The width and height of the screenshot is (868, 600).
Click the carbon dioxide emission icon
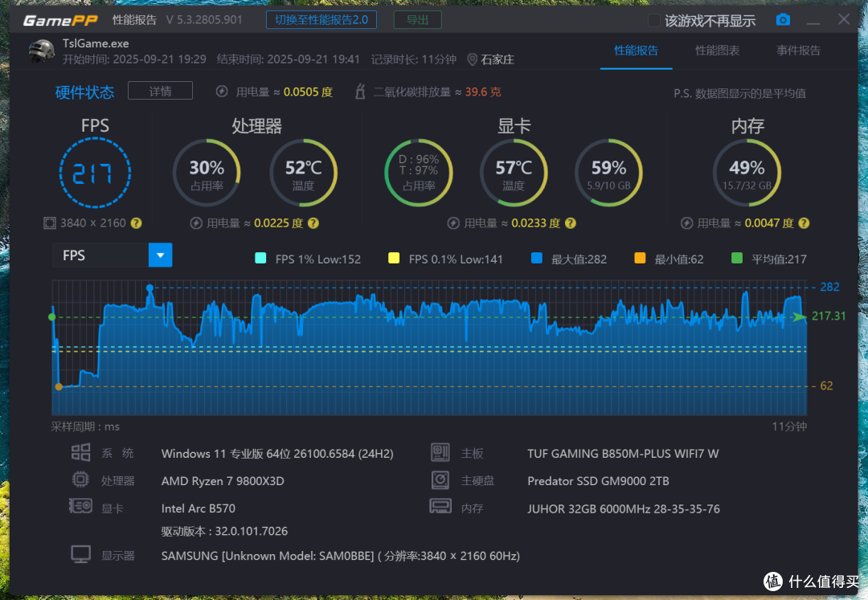pos(360,92)
